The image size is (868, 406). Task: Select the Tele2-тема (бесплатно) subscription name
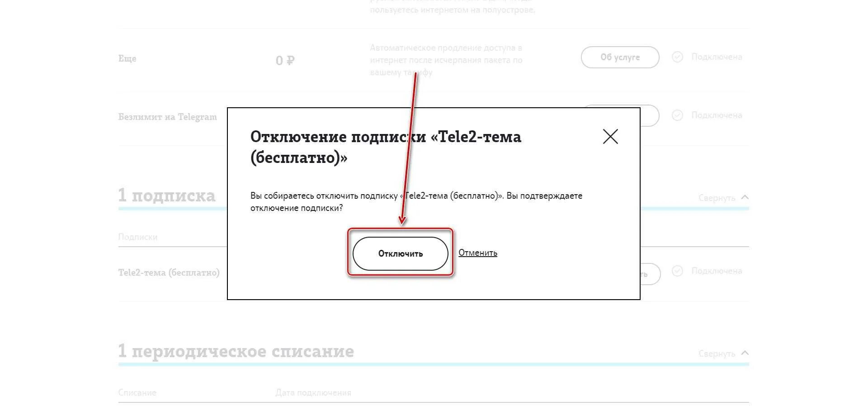169,272
